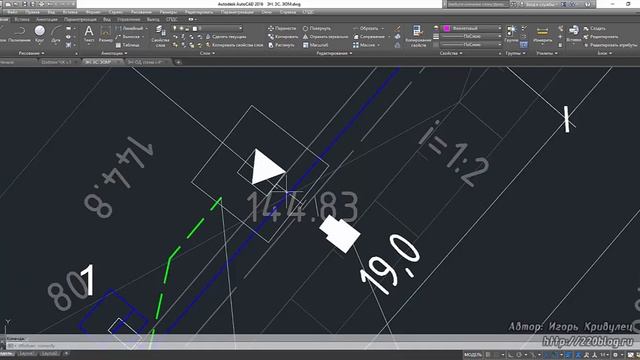Viewport: 640px width, 360px height.
Task: Expand the Утилиты panel title
Action: (x=547, y=53)
